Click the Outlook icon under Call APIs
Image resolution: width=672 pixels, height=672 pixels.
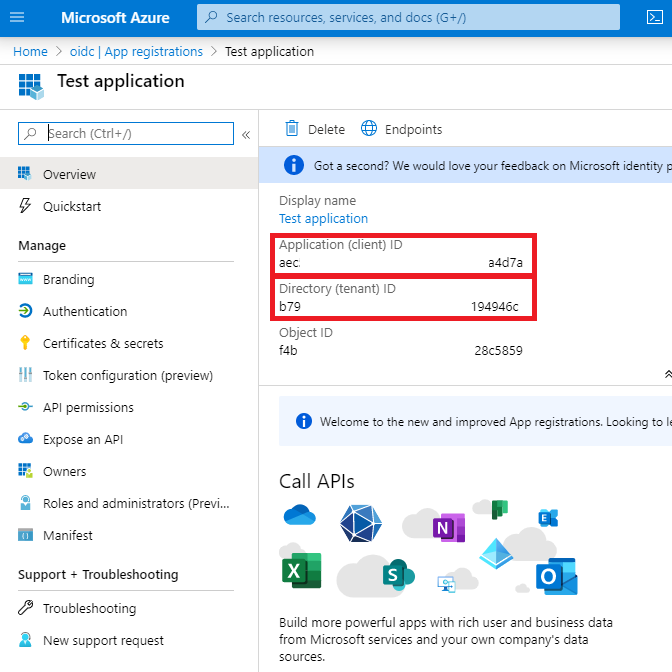click(556, 576)
